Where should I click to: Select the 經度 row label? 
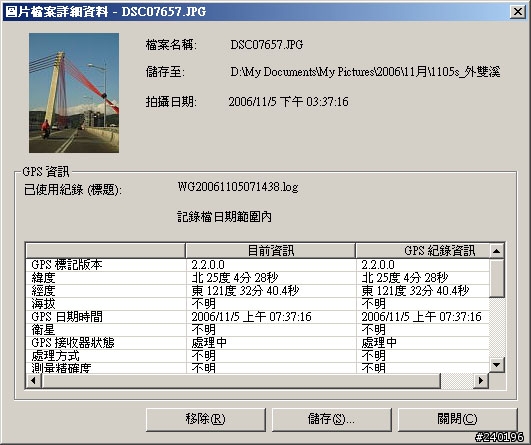pos(43,291)
